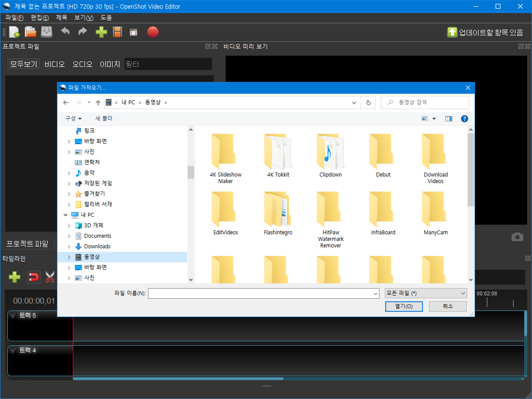Click the green update arrow icon
The width and height of the screenshot is (532, 399).
[x=452, y=32]
